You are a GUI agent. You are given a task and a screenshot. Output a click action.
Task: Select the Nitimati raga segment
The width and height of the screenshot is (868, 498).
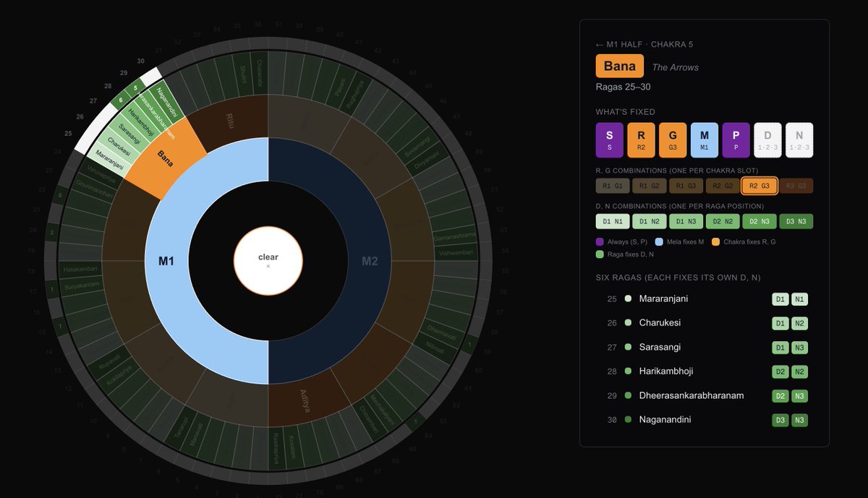coord(434,347)
